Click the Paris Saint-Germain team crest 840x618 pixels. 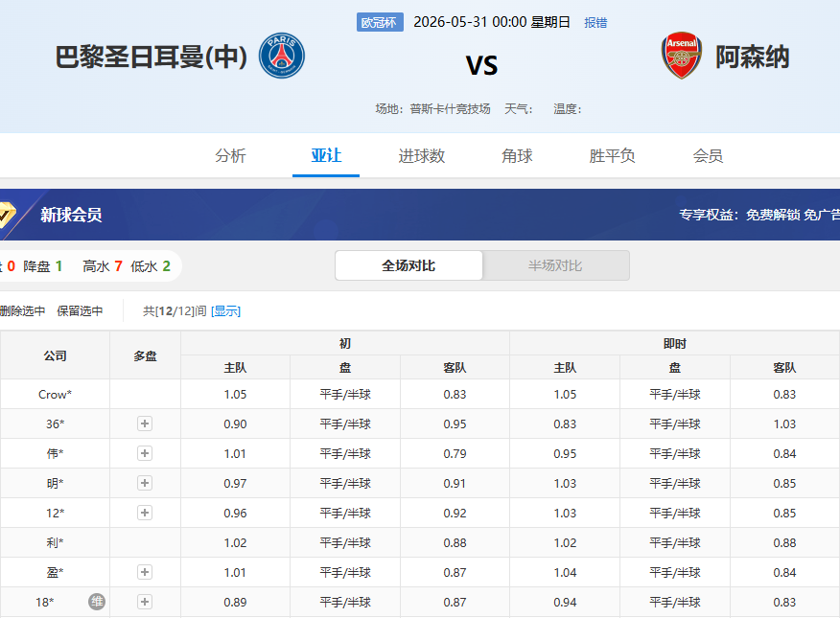click(282, 56)
